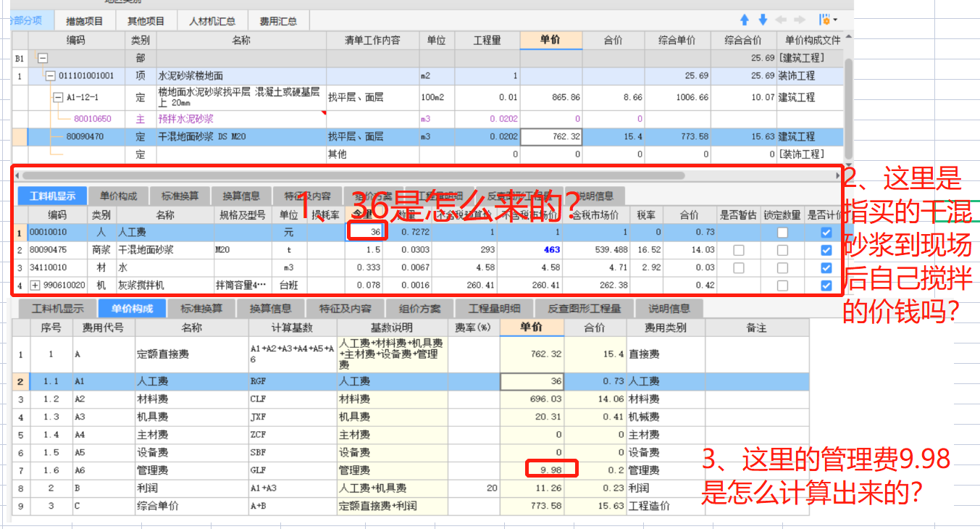Click the blue market price 463
Image resolution: width=980 pixels, height=529 pixels.
552,250
